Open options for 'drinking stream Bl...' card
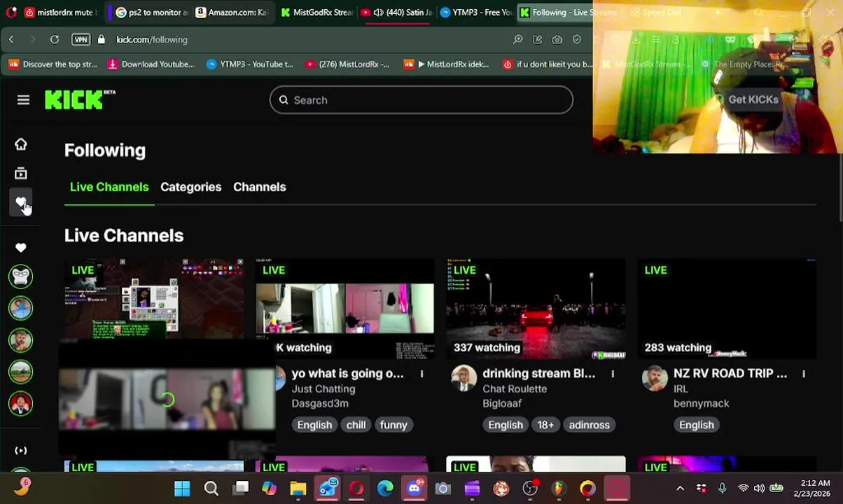 [x=613, y=374]
